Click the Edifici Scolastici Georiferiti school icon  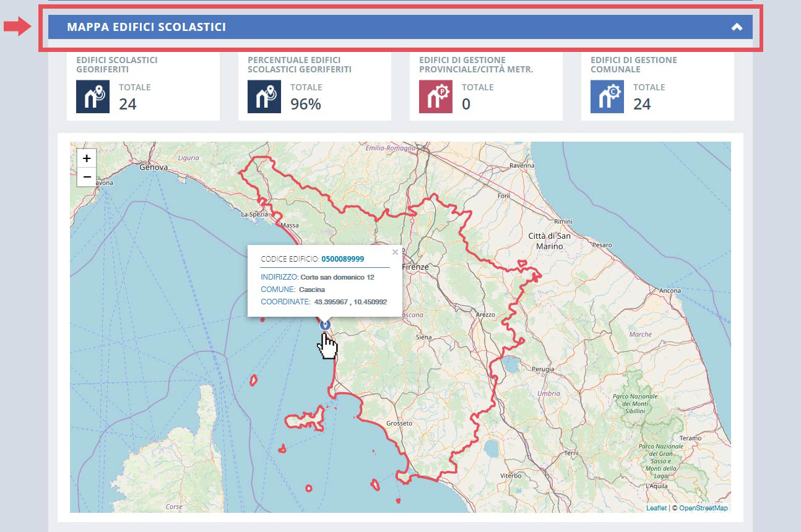[92, 97]
